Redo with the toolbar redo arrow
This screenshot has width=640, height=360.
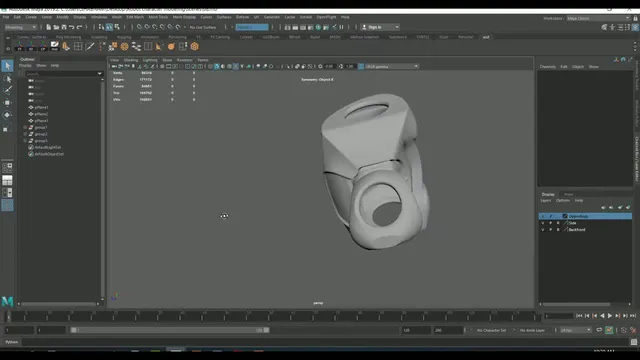[80, 27]
